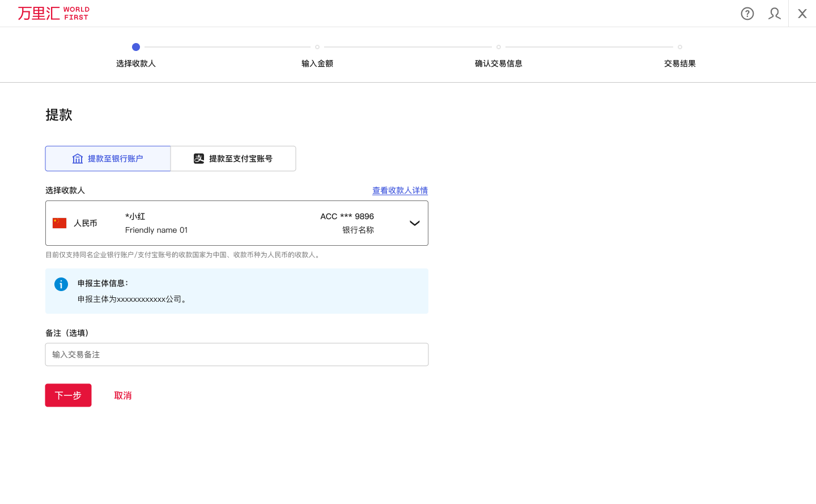Open 查看收款人详情 link

click(x=400, y=190)
